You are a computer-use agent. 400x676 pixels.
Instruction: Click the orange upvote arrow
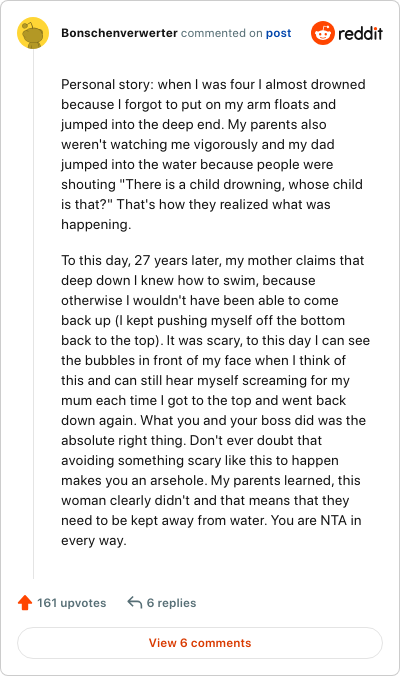pyautogui.click(x=25, y=602)
